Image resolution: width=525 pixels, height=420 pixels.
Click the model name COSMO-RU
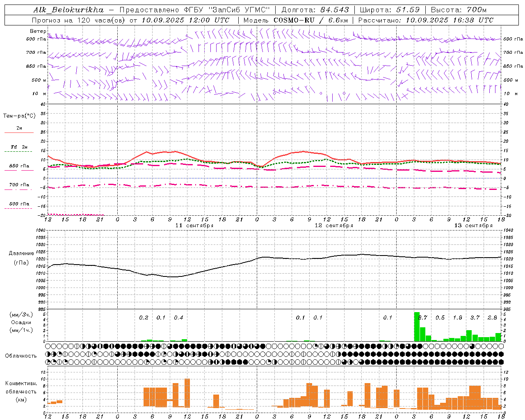tap(294, 20)
